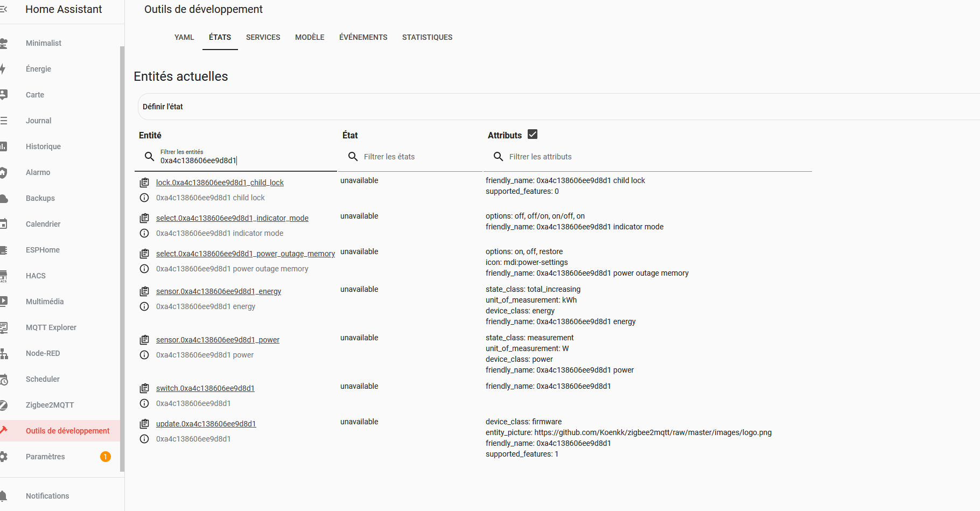
Task: Select the github logo.png entity_picture text
Action: click(x=628, y=432)
